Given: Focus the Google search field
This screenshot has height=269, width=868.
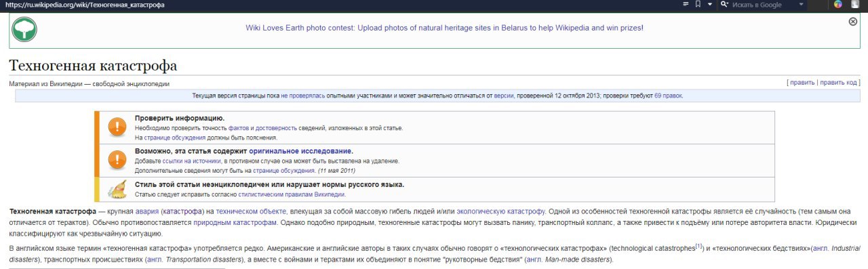Looking at the screenshot, I should point(764,5).
